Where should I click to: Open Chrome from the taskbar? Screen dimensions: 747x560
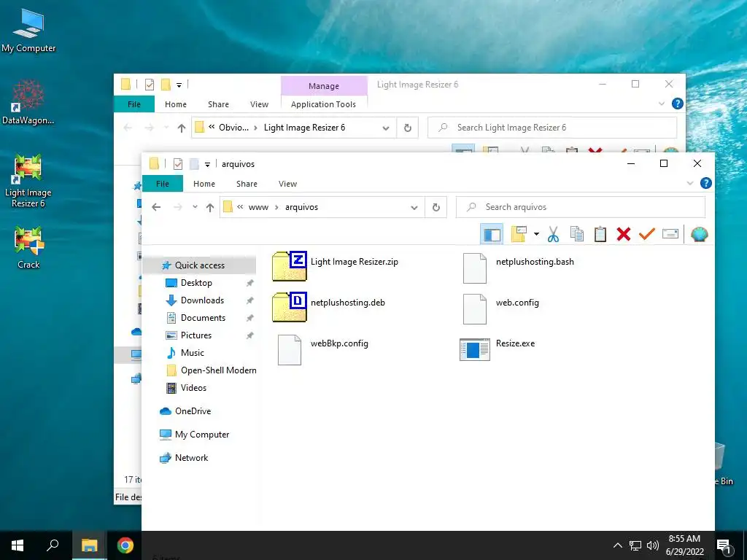point(125,545)
